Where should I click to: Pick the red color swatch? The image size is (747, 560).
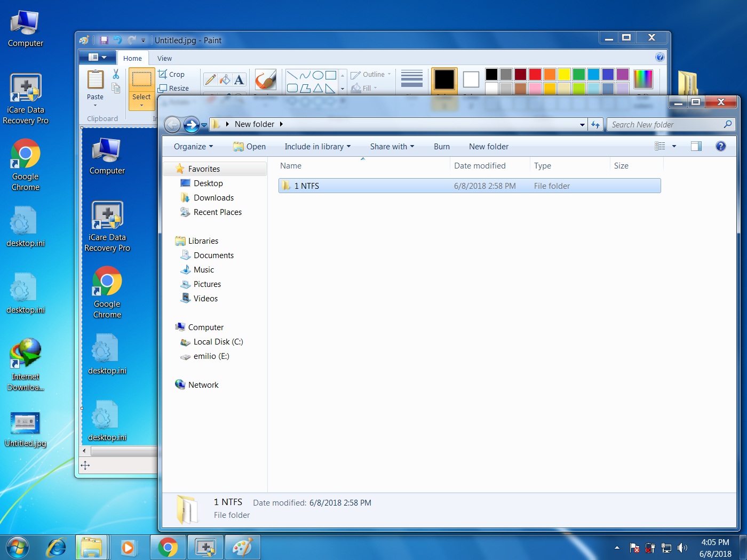click(x=535, y=75)
